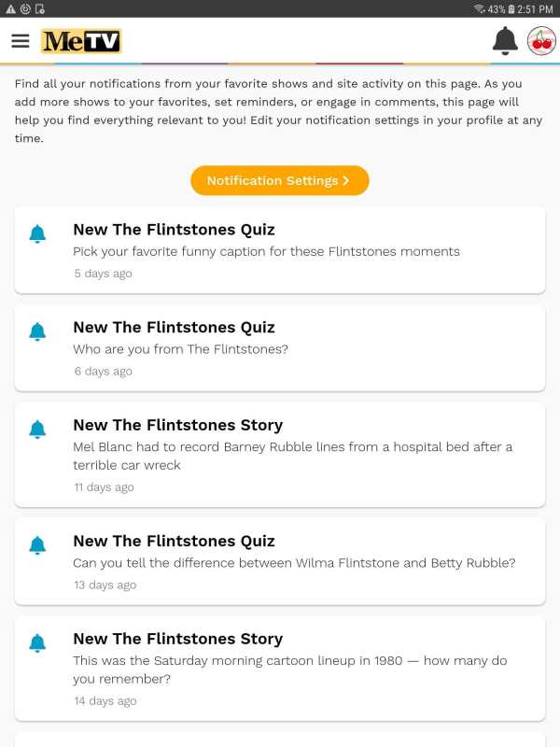Open the 1980 Saturday morning cartoon lineup story
Image resolution: width=560 pixels, height=747 pixels.
[280, 669]
